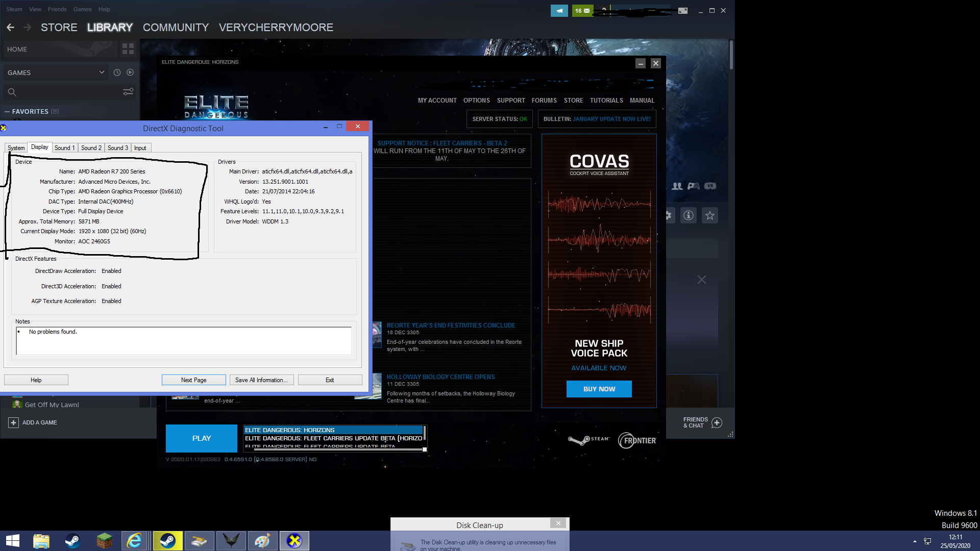Open Steam menu in menu bar
Viewport: 980px width, 551px height.
(14, 9)
